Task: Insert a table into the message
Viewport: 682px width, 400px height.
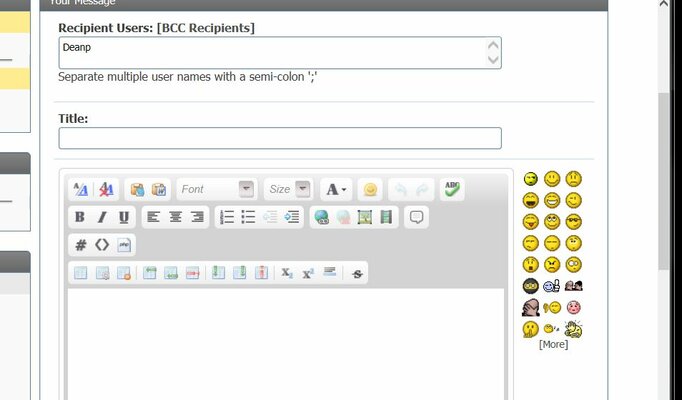Action: click(81, 273)
